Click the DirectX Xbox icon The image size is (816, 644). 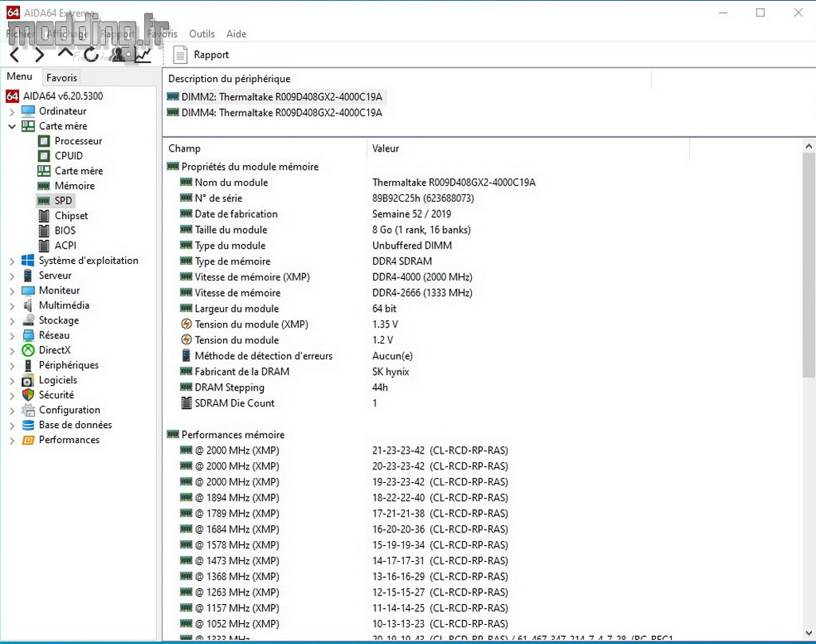pos(28,351)
